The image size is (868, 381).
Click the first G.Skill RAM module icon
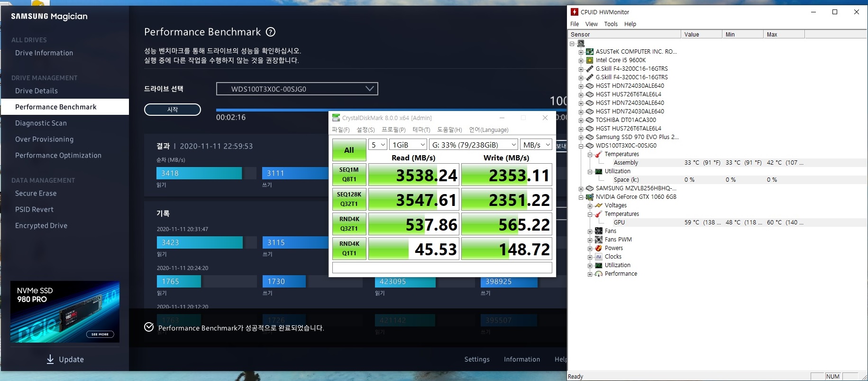coord(590,69)
